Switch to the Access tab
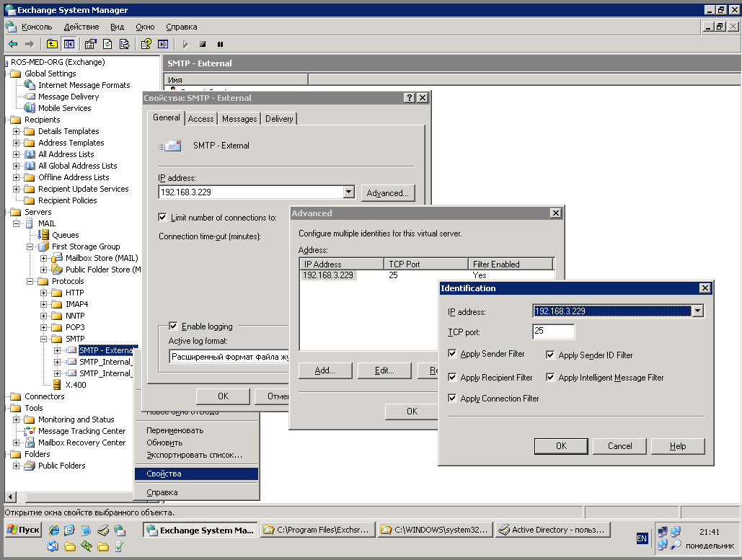This screenshot has height=560, width=742. 200,119
